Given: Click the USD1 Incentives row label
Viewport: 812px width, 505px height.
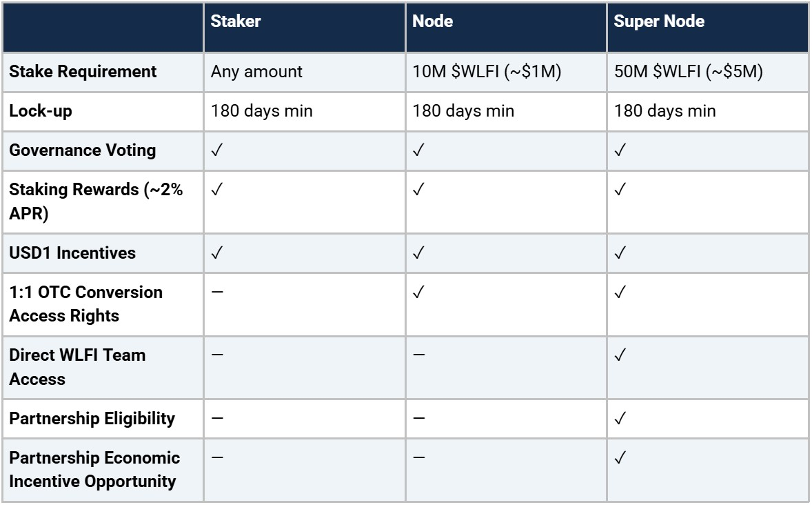Looking at the screenshot, I should 72,253.
